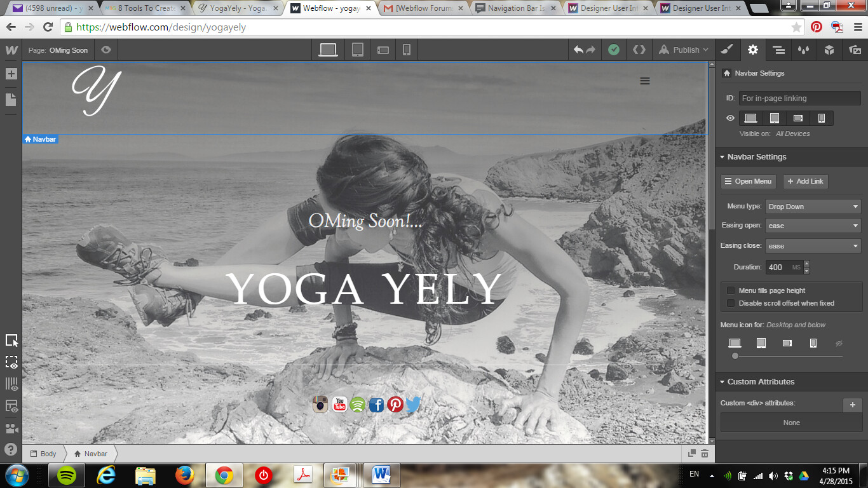This screenshot has height=488, width=868.
Task: Toggle the dashed-box eye visibility tool
Action: tap(11, 362)
